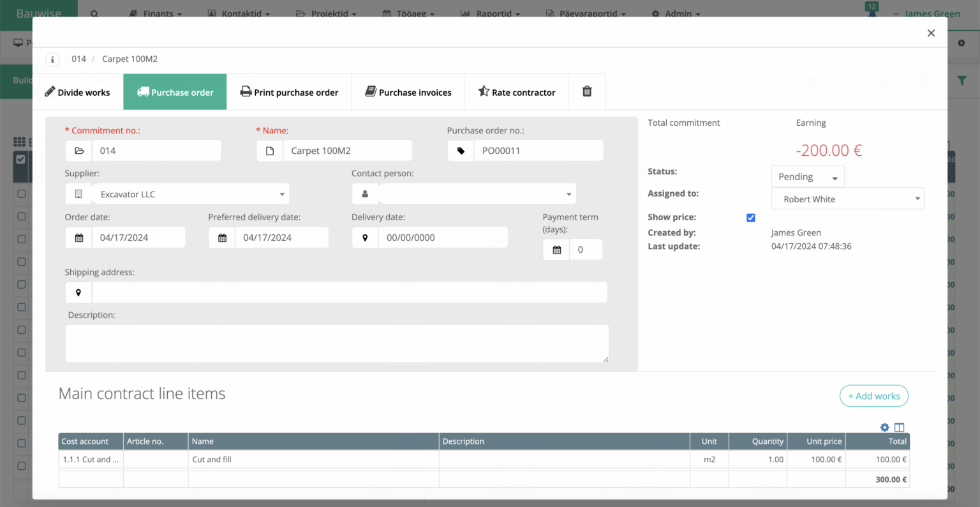980x507 pixels.
Task: Open table settings gear above line items
Action: [884, 428]
